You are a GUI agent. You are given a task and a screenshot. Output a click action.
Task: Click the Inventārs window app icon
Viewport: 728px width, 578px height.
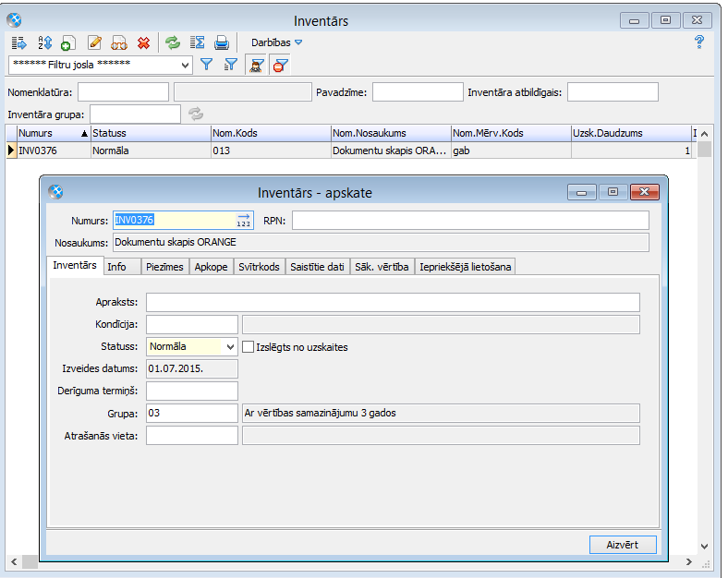[14, 20]
